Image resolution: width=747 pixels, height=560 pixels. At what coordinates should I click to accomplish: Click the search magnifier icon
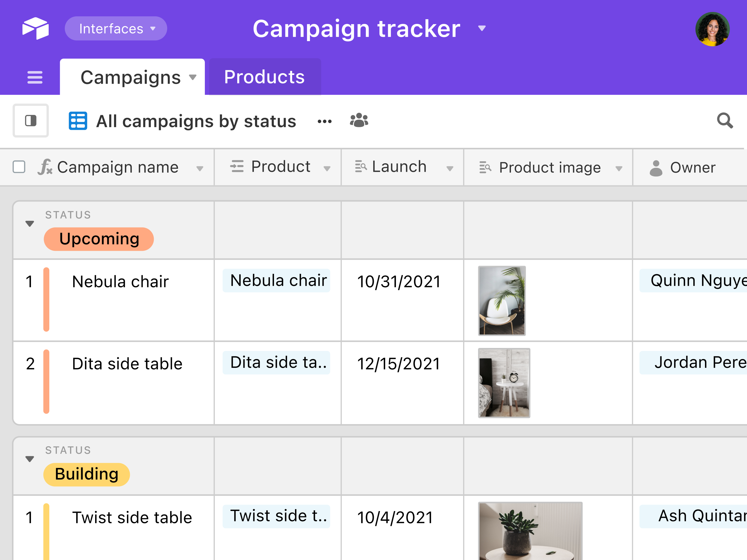pyautogui.click(x=725, y=120)
